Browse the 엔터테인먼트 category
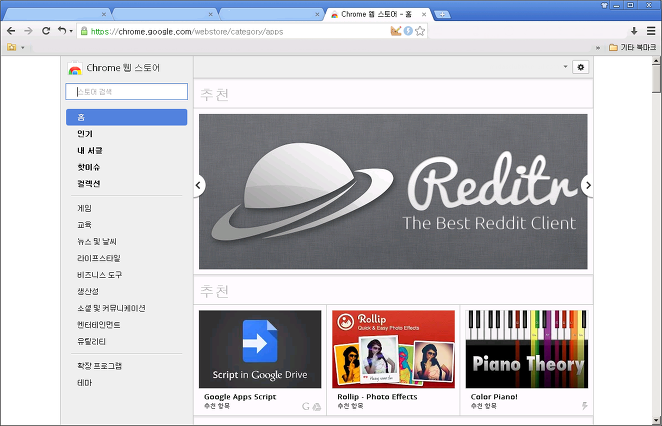This screenshot has width=662, height=426. tap(98, 325)
